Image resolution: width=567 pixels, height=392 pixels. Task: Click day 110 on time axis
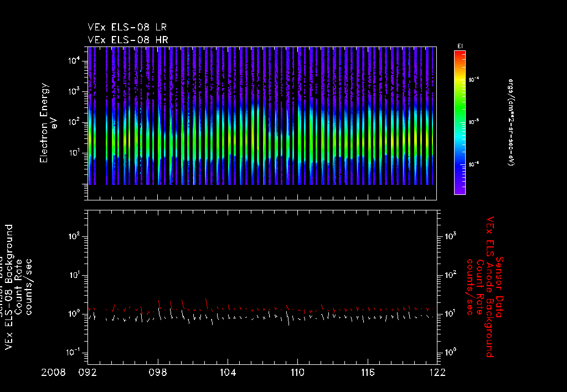coord(297,373)
